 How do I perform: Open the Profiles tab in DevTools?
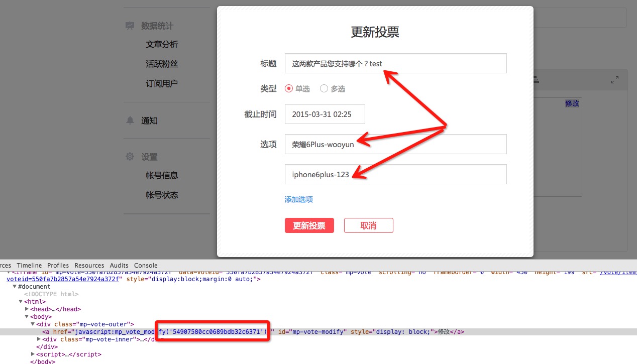pos(58,265)
